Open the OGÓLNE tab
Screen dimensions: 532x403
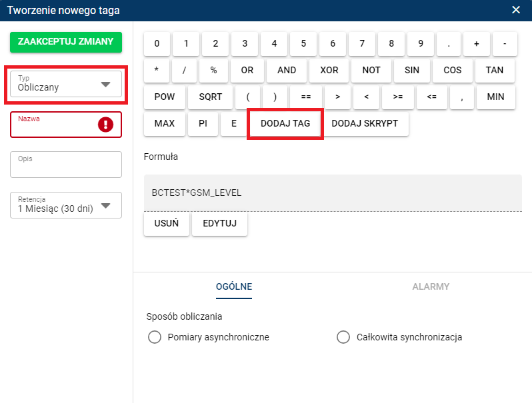[233, 286]
